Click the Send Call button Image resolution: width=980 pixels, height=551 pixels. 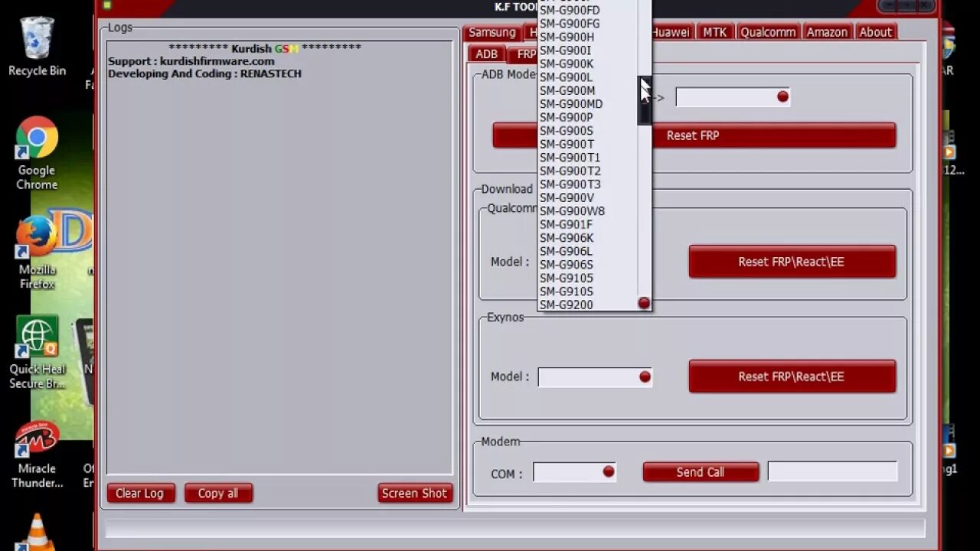coord(701,472)
